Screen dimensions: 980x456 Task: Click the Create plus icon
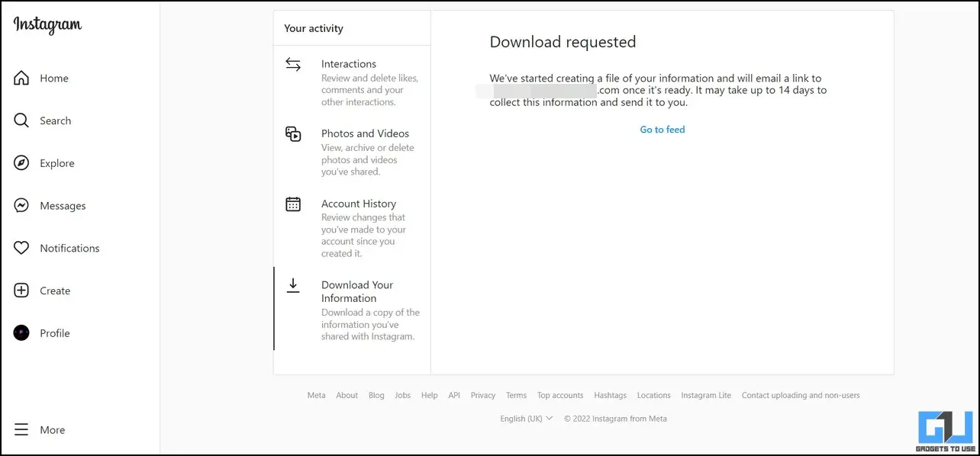tap(21, 291)
